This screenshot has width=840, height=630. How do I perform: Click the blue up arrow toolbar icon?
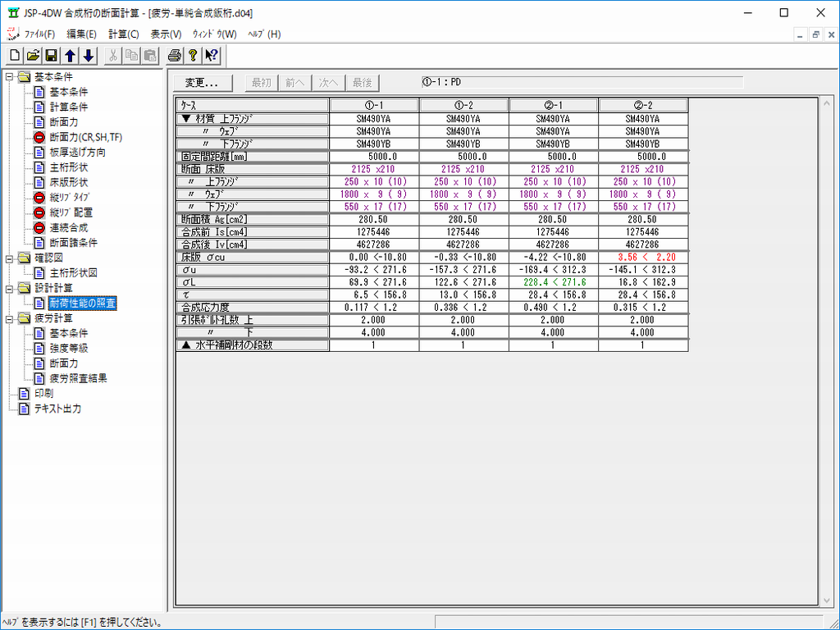pos(71,56)
